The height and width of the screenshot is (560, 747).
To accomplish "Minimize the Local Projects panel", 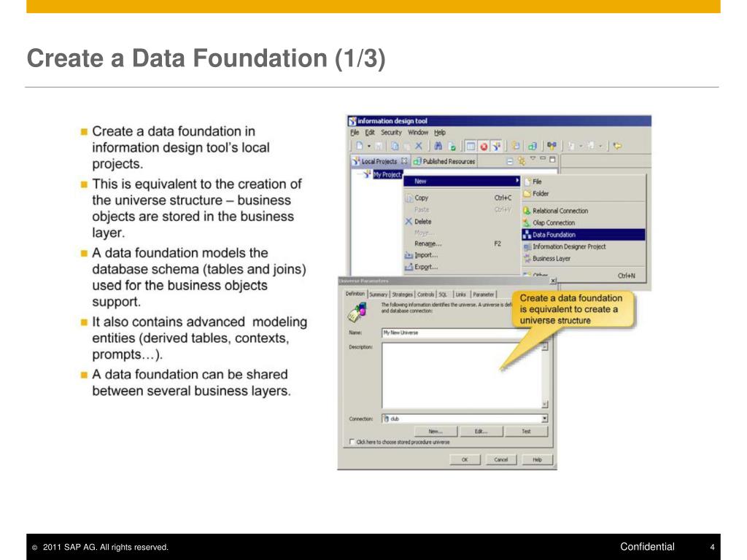I will (x=543, y=158).
